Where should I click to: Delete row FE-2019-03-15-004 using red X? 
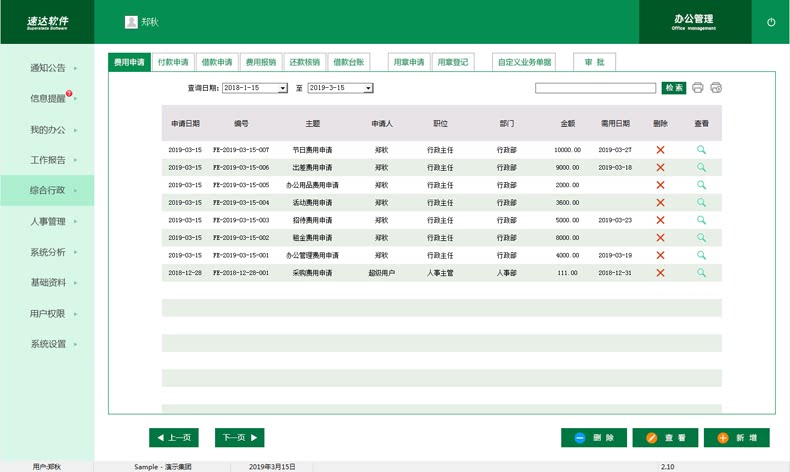660,203
